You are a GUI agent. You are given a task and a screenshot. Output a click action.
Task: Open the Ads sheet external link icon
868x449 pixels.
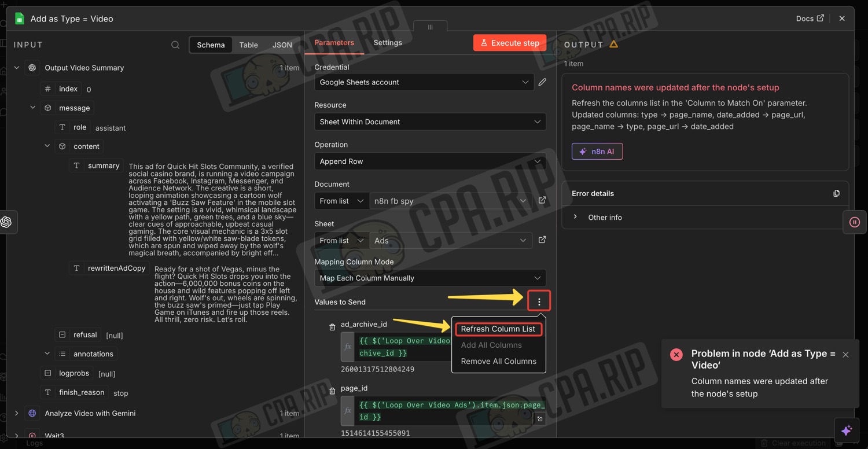click(x=542, y=240)
